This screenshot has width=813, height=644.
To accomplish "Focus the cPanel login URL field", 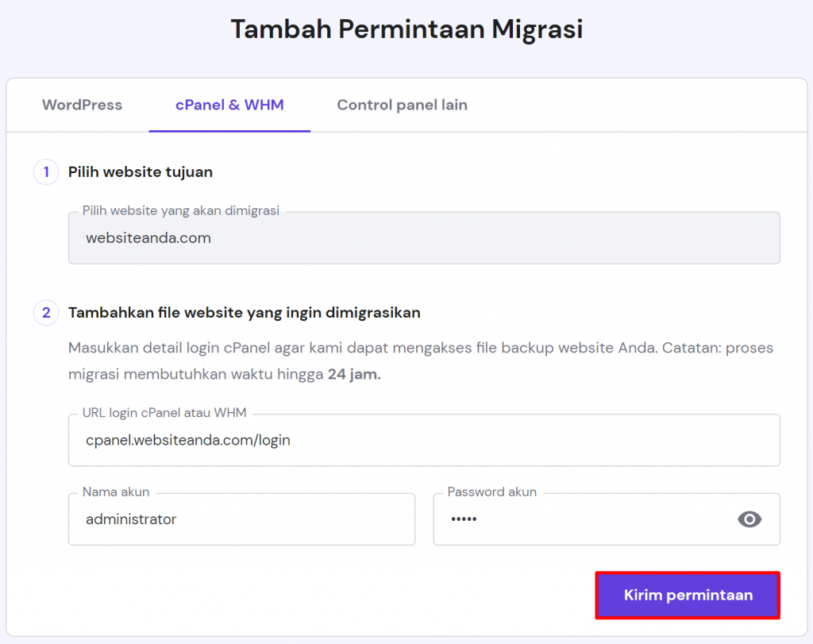I will [424, 440].
